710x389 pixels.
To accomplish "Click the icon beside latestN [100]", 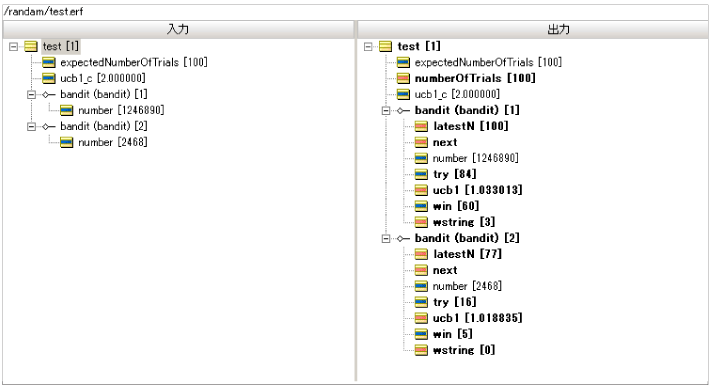I will pos(421,126).
